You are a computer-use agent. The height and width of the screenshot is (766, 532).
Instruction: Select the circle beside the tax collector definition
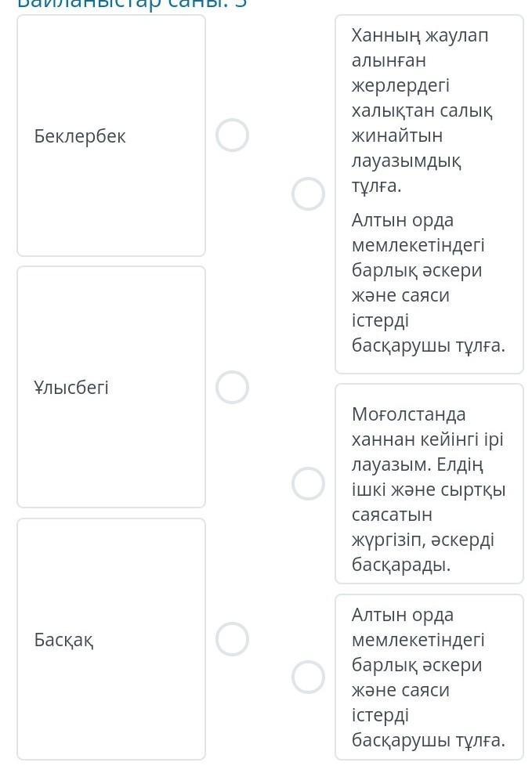tap(308, 193)
